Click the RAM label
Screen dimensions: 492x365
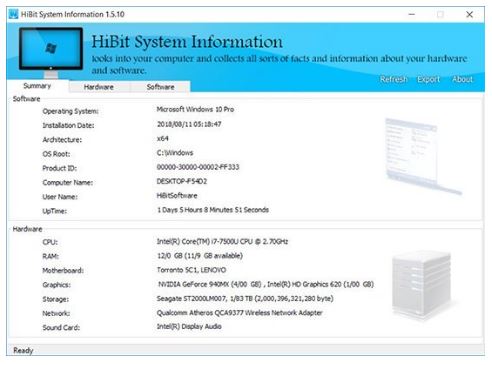pos(51,256)
